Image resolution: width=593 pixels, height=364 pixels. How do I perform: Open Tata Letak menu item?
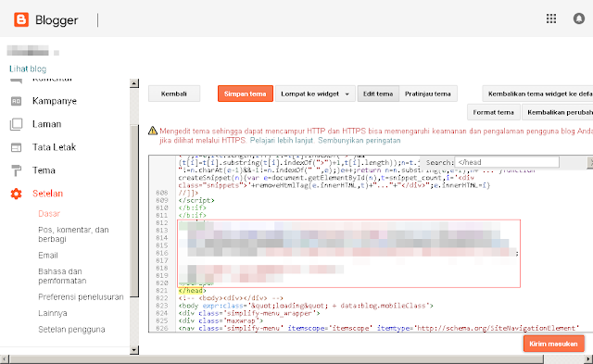tap(54, 147)
